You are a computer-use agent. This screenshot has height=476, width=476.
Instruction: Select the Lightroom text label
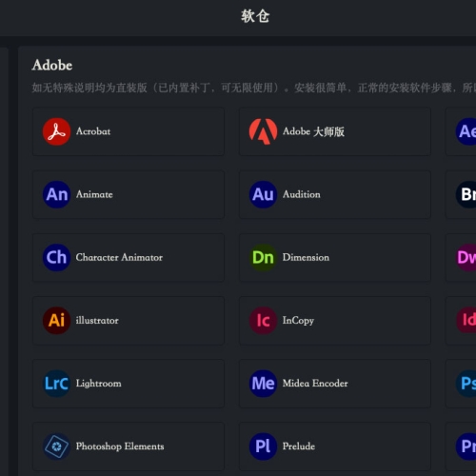98,384
